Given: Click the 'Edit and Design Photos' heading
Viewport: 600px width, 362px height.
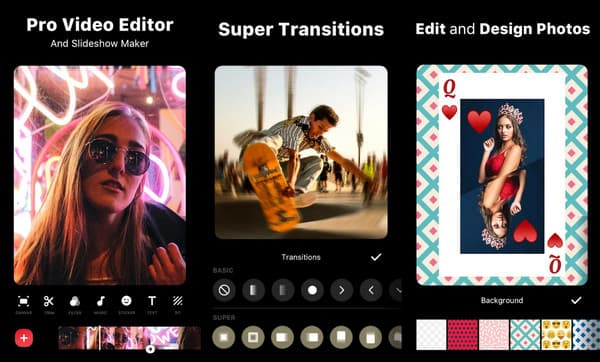Looking at the screenshot, I should (502, 29).
